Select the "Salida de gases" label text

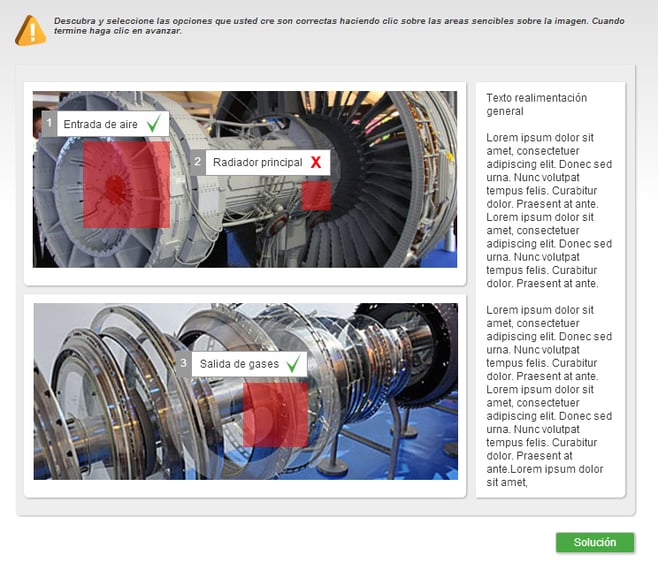239,364
